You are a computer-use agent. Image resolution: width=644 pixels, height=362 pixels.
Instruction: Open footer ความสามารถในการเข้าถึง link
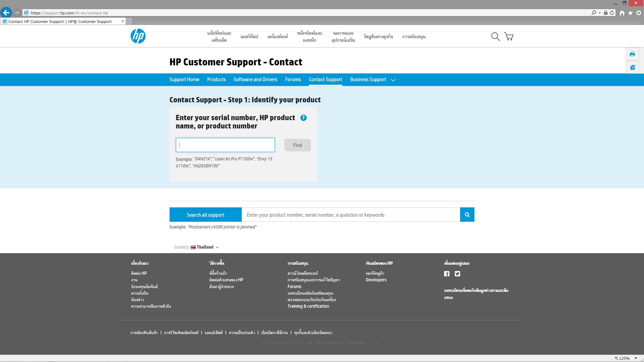tap(151, 306)
